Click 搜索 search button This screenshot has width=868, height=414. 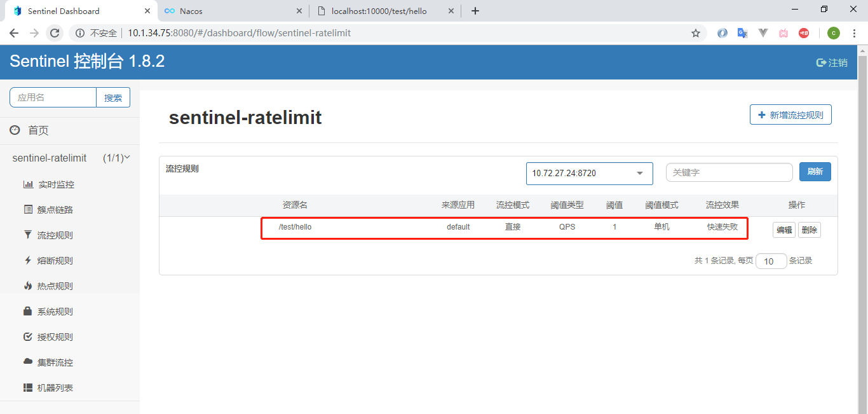pyautogui.click(x=113, y=97)
